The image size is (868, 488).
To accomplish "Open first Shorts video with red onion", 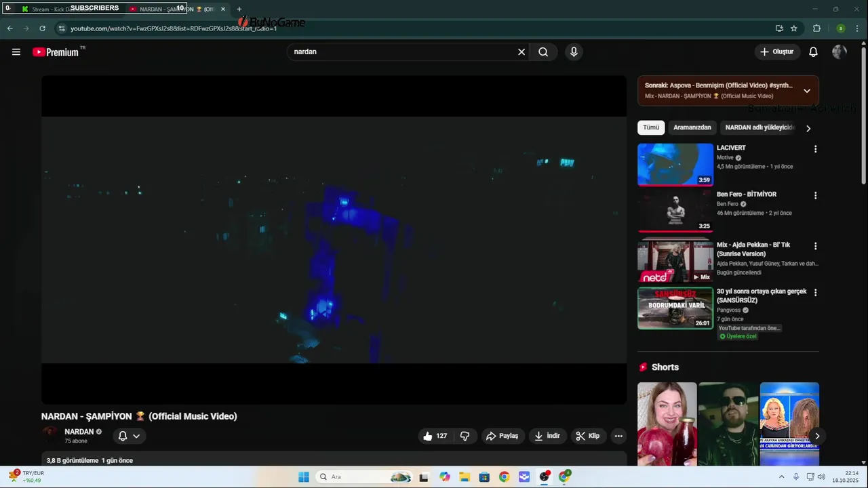I will pos(667,424).
